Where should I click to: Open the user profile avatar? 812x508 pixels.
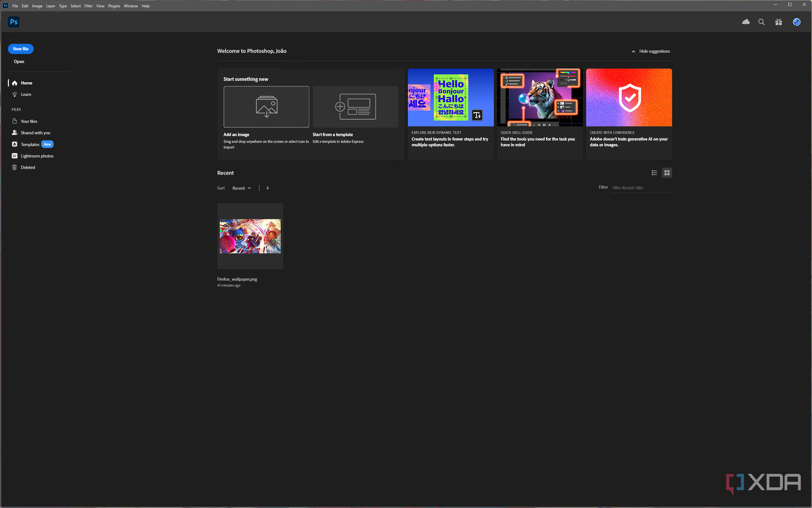point(796,22)
